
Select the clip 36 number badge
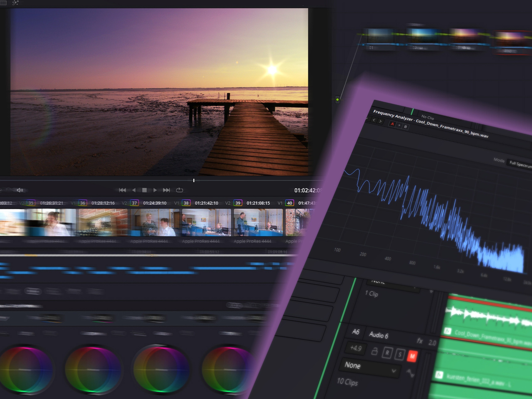[x=83, y=203]
